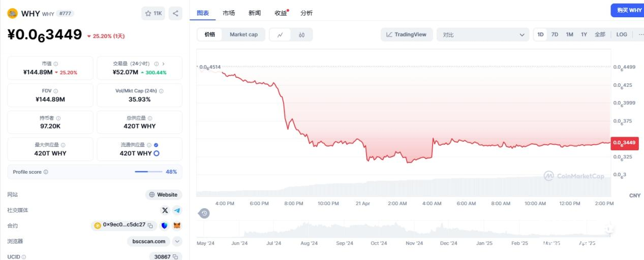Select the 7D time range
Image resolution: width=644 pixels, height=260 pixels.
coord(555,35)
